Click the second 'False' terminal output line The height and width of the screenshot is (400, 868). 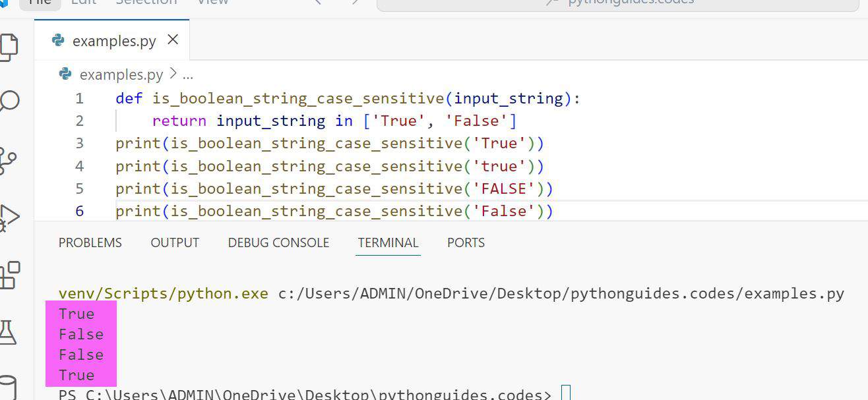click(81, 355)
